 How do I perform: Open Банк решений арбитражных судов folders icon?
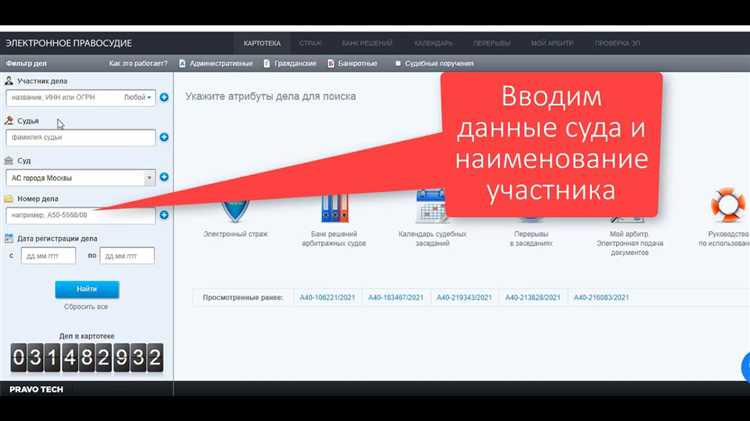point(334,209)
